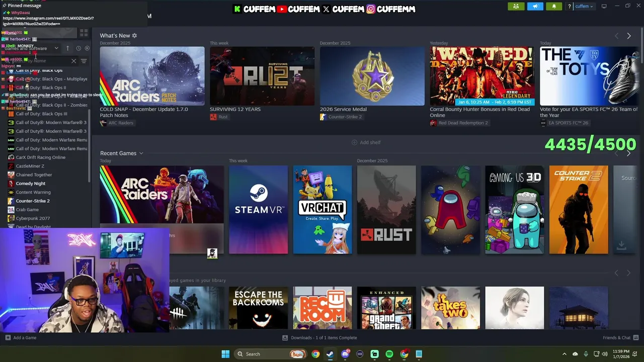Select Counter-Strike 2 in library list
This screenshot has width=644, height=362.
(33, 201)
